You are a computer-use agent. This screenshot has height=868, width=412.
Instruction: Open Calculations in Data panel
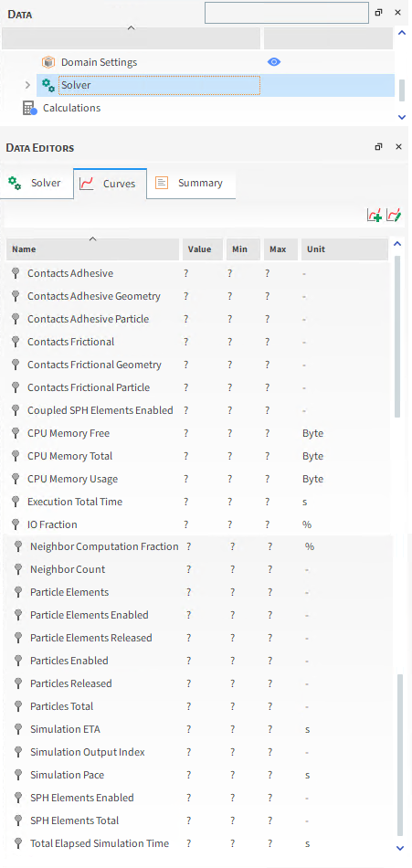pos(72,108)
